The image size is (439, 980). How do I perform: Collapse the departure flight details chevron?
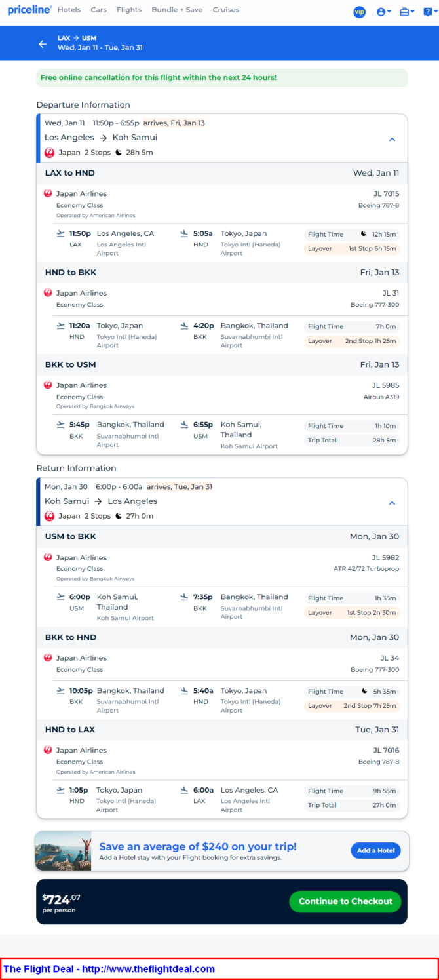tap(392, 139)
